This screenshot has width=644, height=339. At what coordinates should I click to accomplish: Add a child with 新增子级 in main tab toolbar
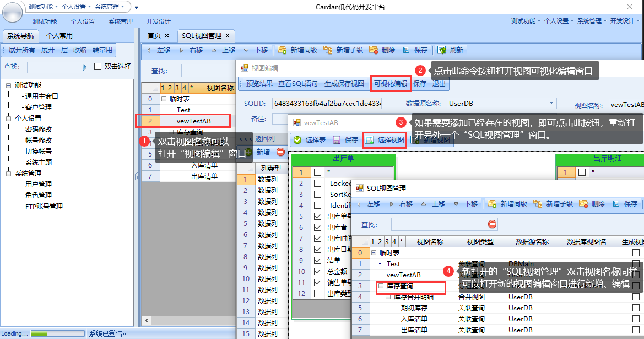tap(343, 50)
